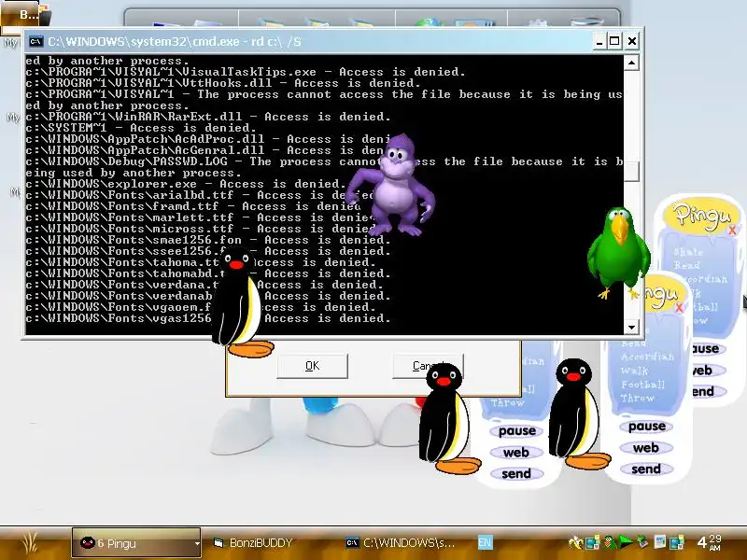Select Skate in the Pingu panel by the parrot

688,252
